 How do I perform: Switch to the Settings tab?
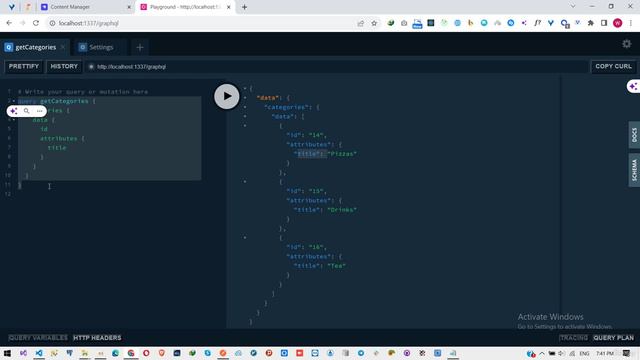[x=101, y=47]
